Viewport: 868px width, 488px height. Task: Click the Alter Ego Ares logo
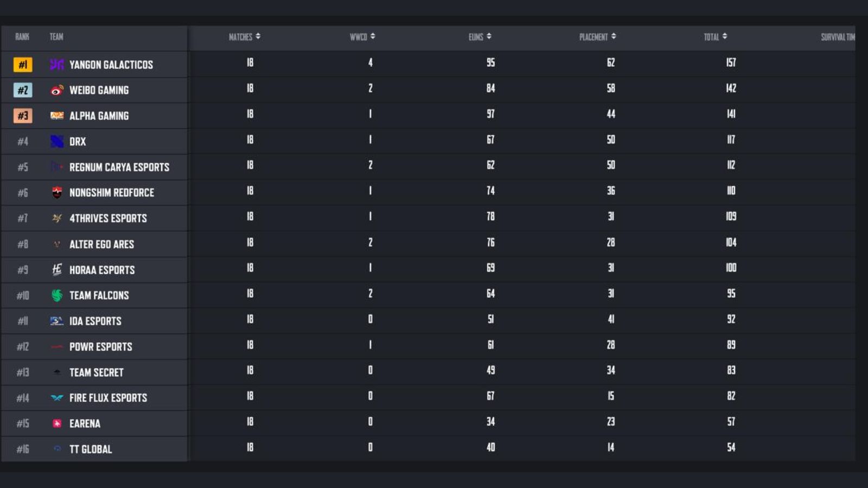(57, 244)
